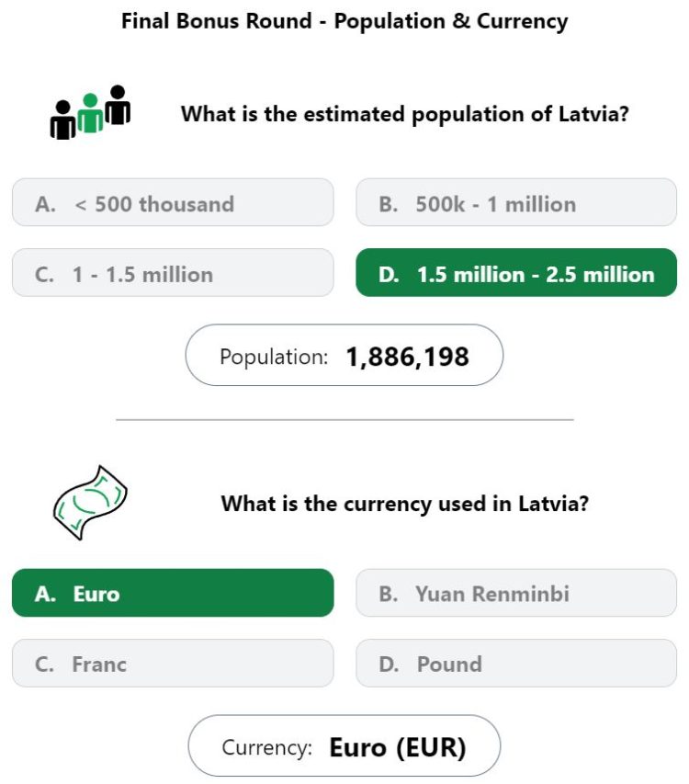Click the green person in people icon
The height and width of the screenshot is (784, 689).
coord(90,113)
